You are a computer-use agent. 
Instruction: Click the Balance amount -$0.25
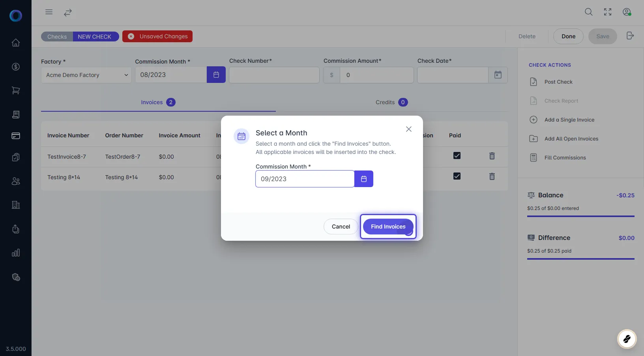(625, 195)
